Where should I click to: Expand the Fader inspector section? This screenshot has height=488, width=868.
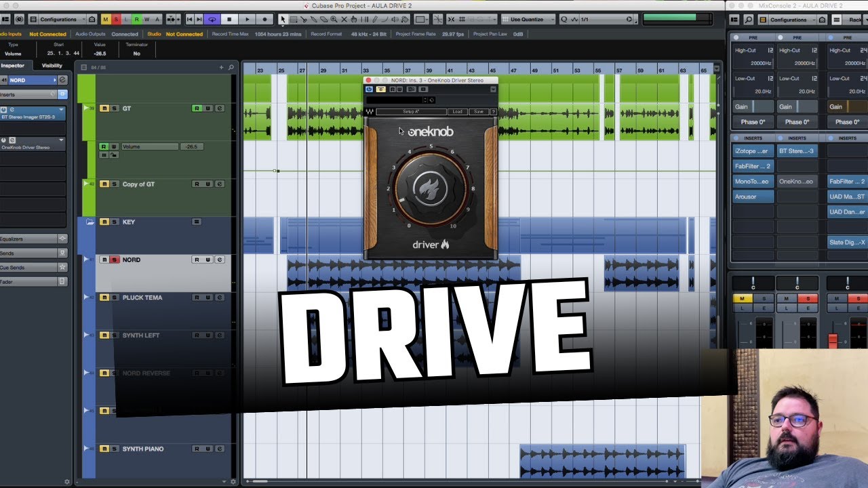[x=33, y=281]
